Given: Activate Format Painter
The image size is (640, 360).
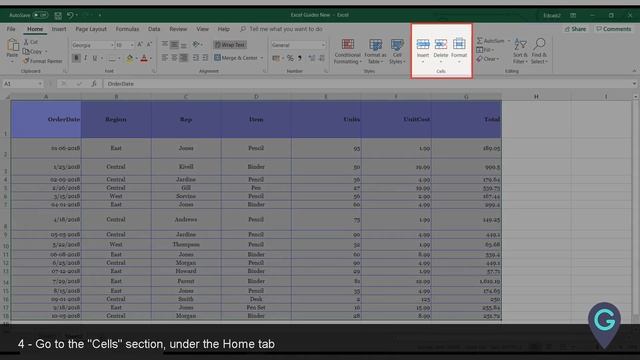Looking at the screenshot, I should point(42,61).
